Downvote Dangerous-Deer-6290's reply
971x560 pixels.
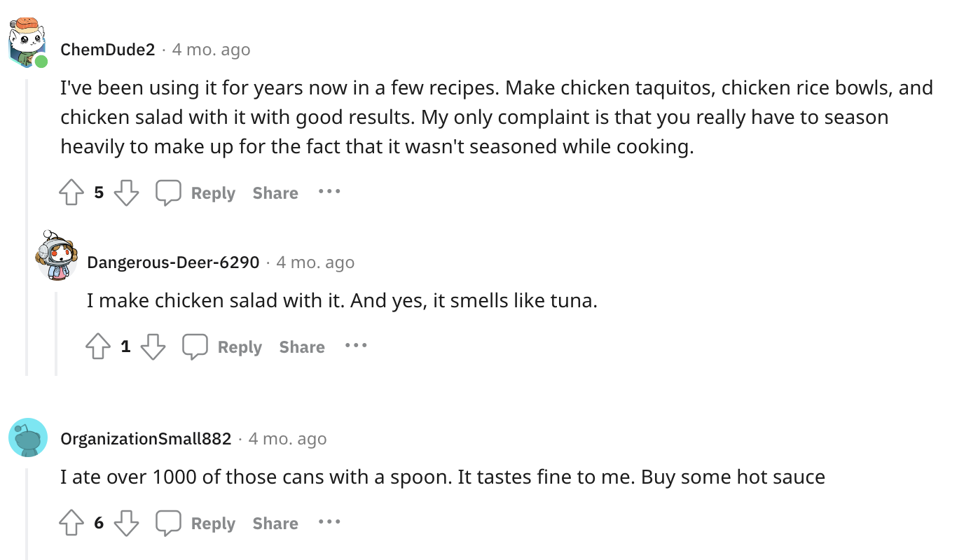[x=153, y=346]
